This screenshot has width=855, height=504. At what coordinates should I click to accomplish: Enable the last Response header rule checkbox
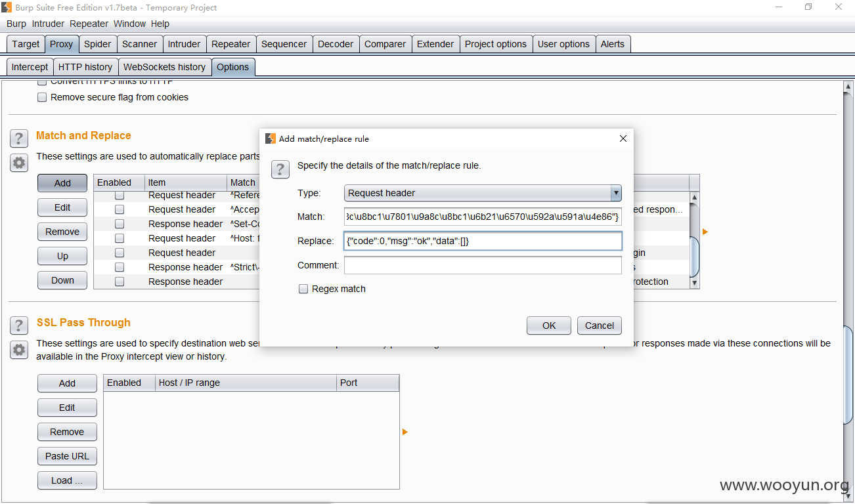120,282
